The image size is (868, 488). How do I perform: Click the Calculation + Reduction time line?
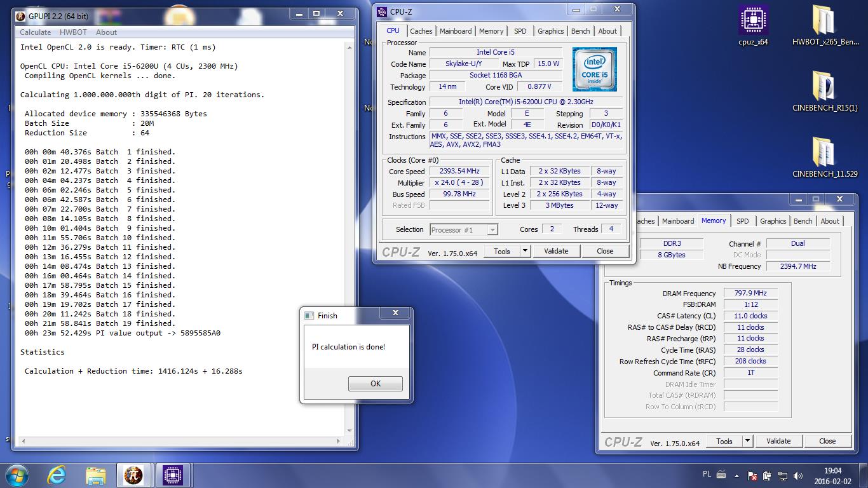tap(133, 371)
